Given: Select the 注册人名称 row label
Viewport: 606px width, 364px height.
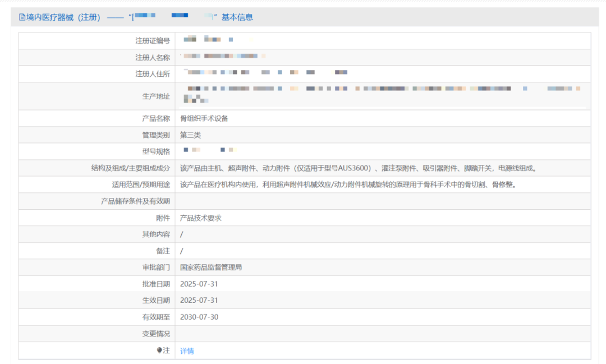Looking at the screenshot, I should (x=152, y=57).
